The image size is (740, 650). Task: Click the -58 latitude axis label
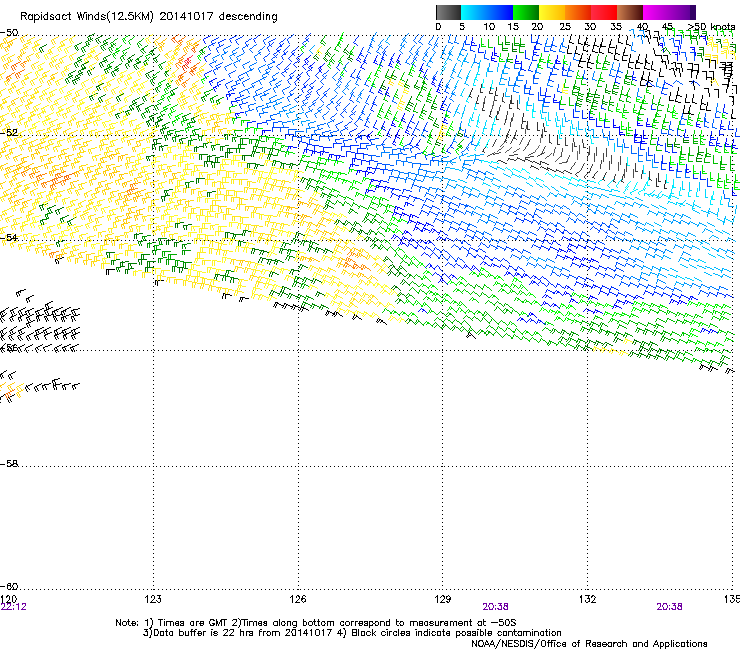point(9,464)
